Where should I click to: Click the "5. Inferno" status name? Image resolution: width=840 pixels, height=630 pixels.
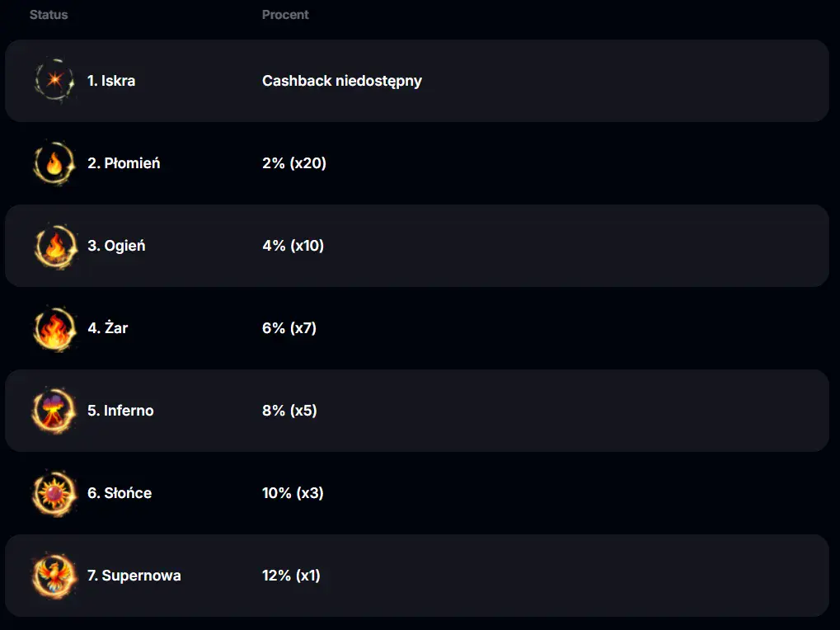click(x=120, y=411)
